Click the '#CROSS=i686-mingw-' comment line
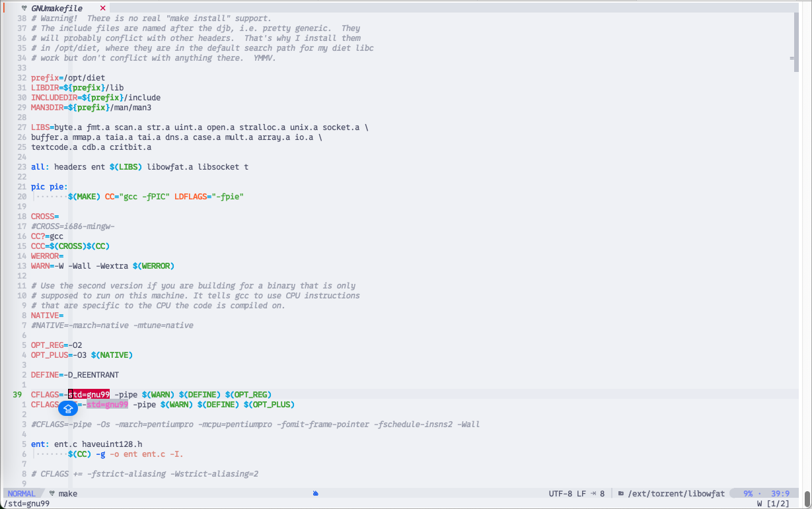812x509 pixels. tap(73, 226)
